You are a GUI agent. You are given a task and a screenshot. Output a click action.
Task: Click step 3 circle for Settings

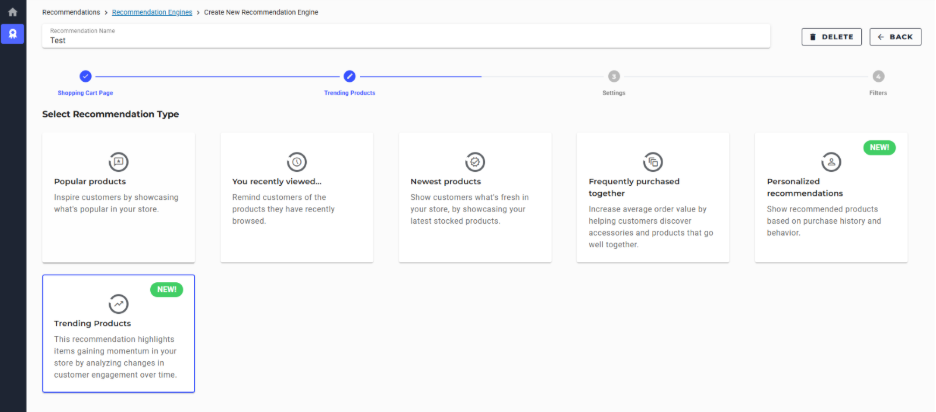click(x=614, y=76)
